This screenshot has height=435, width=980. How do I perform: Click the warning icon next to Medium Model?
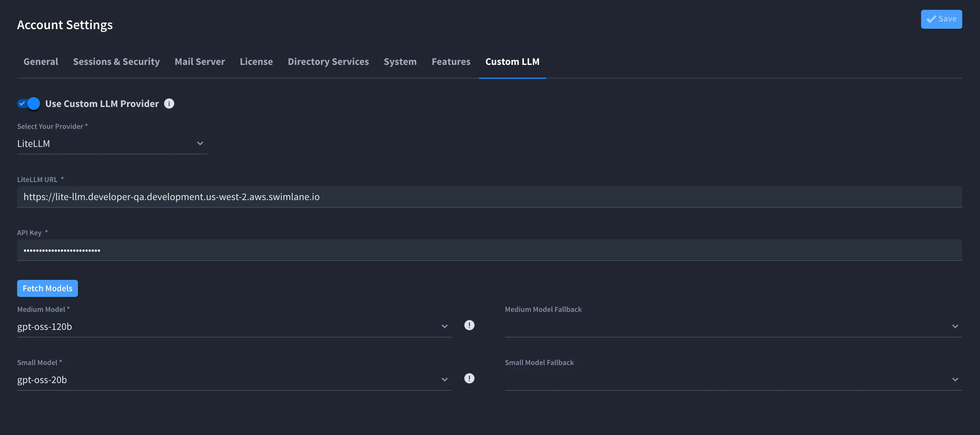[x=469, y=325]
